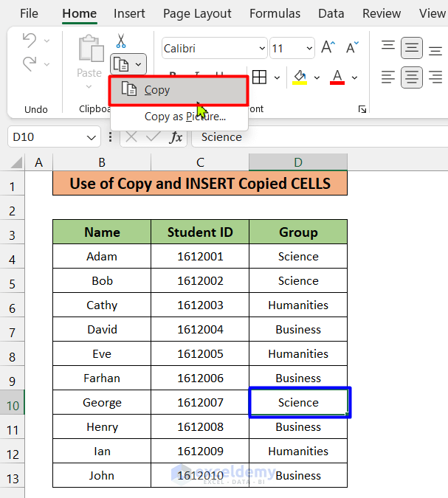Decrease font size with smaller A icon

coord(352,49)
